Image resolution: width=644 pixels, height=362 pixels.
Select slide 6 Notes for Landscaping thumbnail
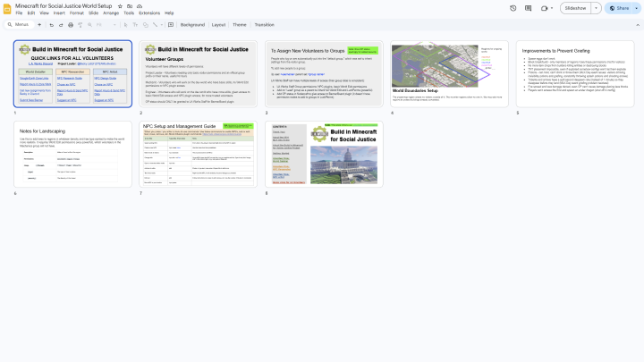coord(72,154)
